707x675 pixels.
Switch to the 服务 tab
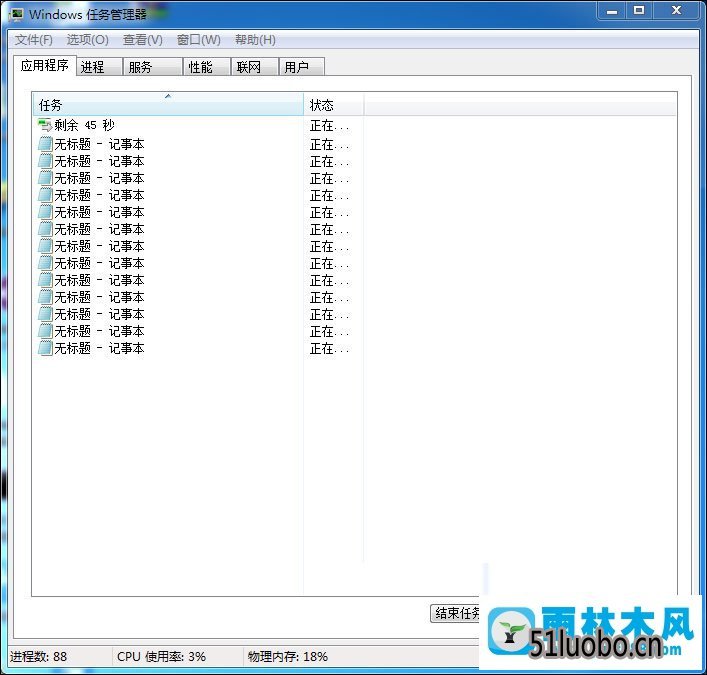tap(153, 67)
